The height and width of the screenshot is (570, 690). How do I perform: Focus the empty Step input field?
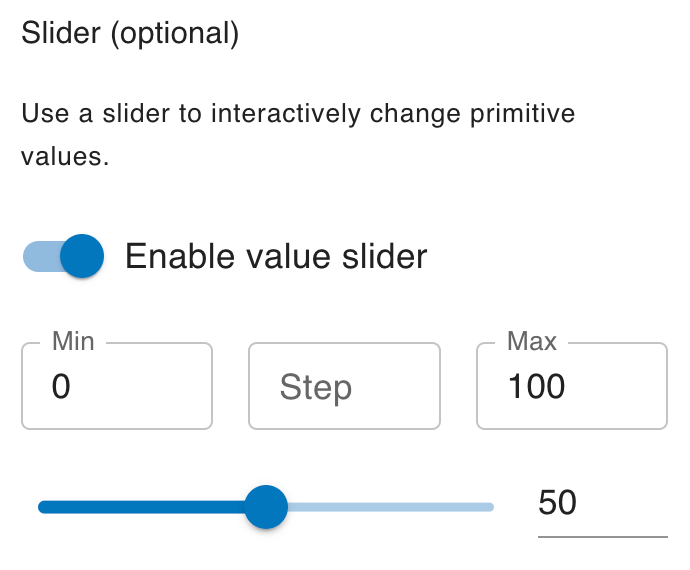point(344,386)
